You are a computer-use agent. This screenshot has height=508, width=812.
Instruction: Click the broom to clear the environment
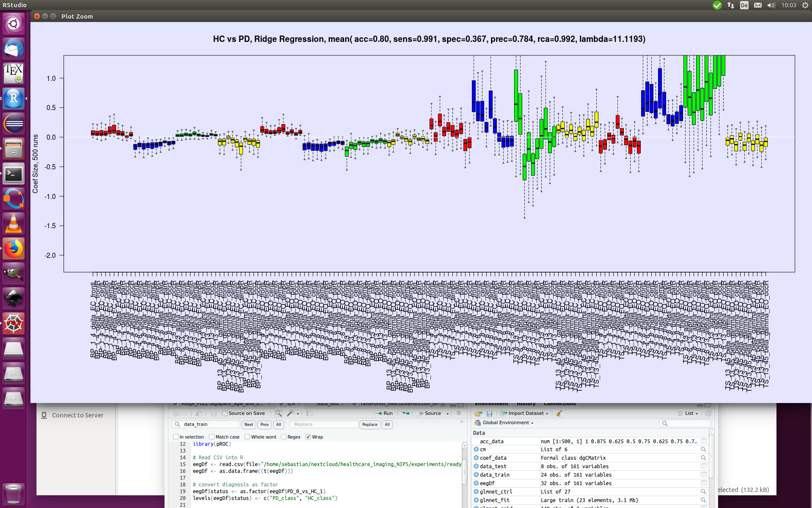(x=559, y=413)
